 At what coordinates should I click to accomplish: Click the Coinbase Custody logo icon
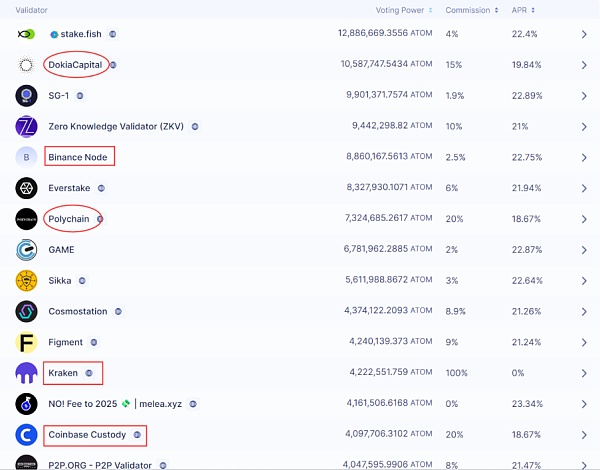(26, 435)
